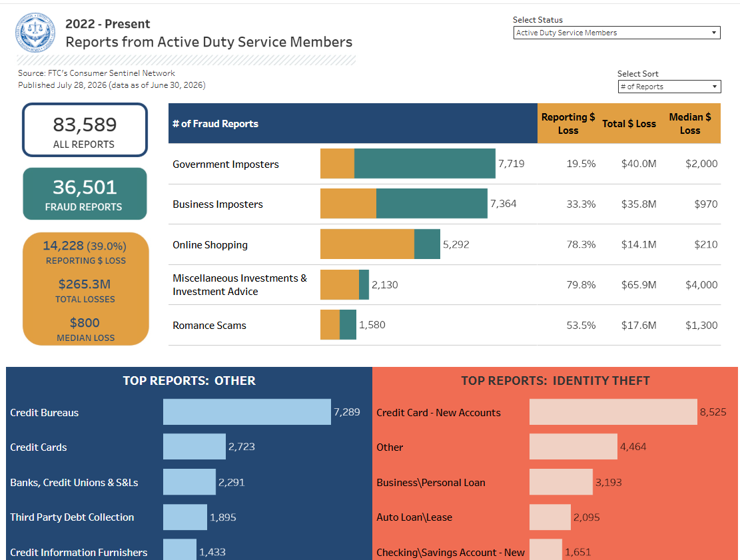Open the Select Status dropdown
Screen dimensions: 740x560
[616, 33]
